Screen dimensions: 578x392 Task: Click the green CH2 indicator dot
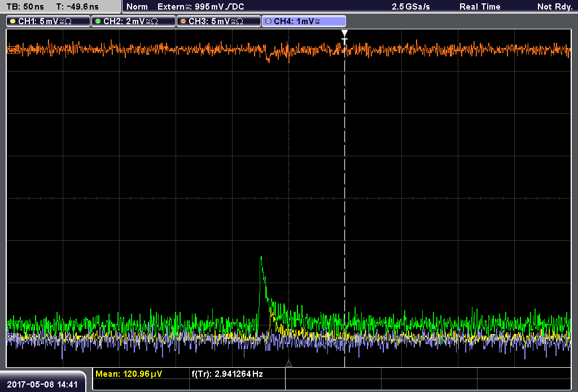point(98,21)
